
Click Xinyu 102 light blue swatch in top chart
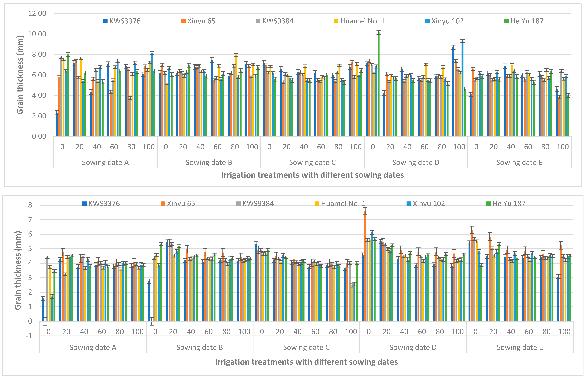[427, 21]
